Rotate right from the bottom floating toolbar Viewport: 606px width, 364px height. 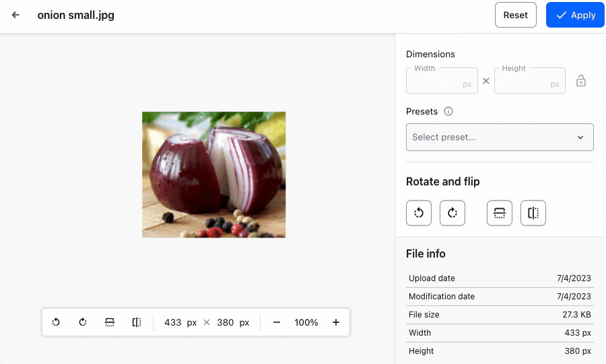click(x=83, y=322)
